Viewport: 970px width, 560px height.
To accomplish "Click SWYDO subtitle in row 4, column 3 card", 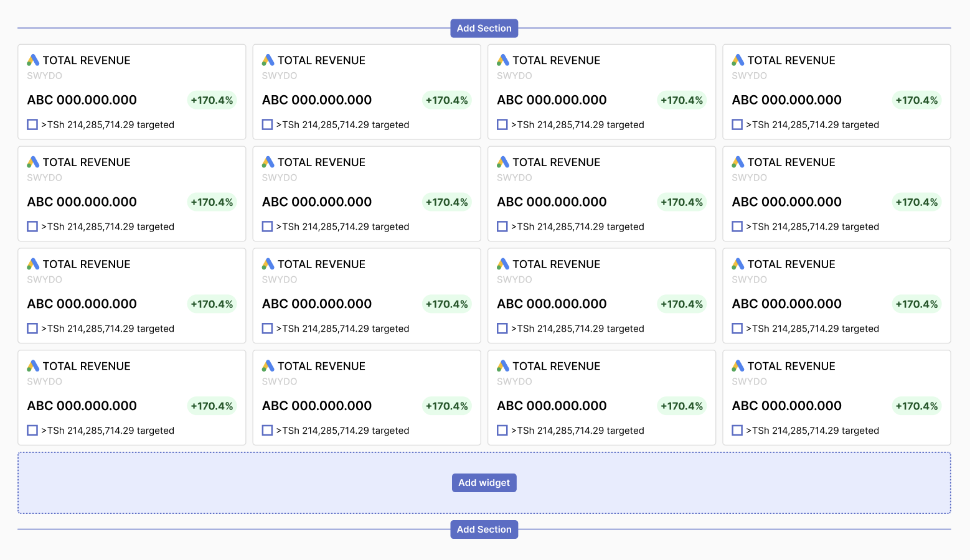I will [x=514, y=382].
